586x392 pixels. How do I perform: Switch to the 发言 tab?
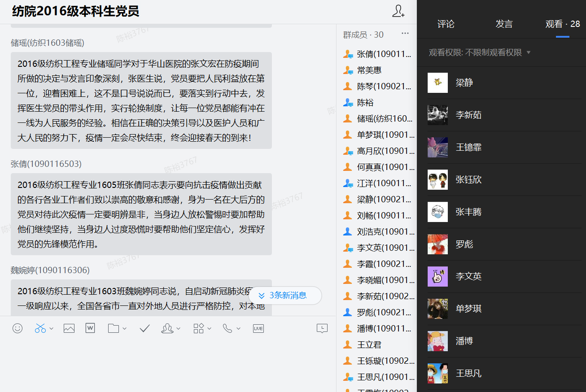[504, 24]
